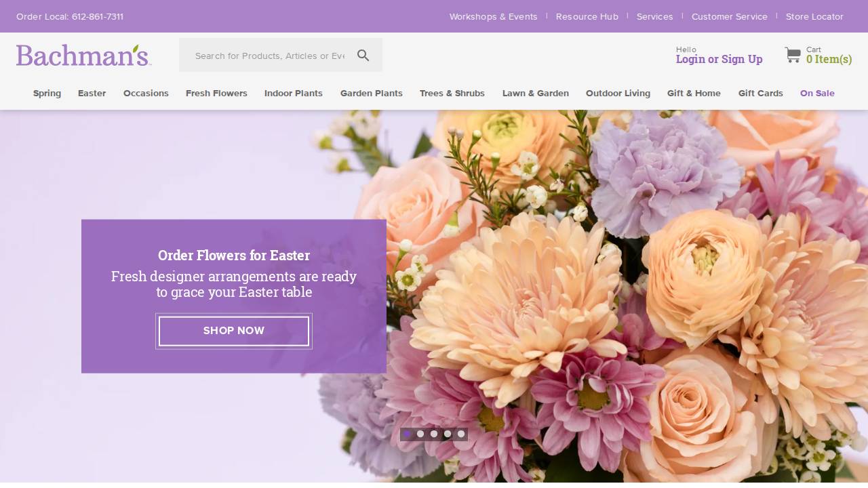Click the search magnifying glass icon
868x488 pixels.
click(363, 55)
